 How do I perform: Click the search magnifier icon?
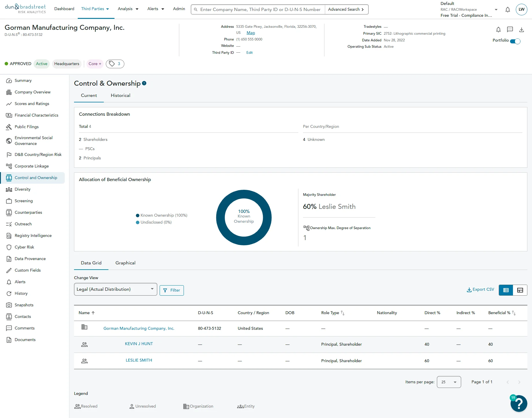(196, 10)
